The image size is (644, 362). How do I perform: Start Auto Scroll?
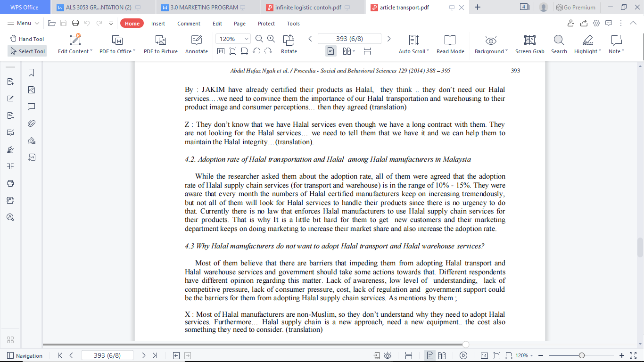pos(414,44)
